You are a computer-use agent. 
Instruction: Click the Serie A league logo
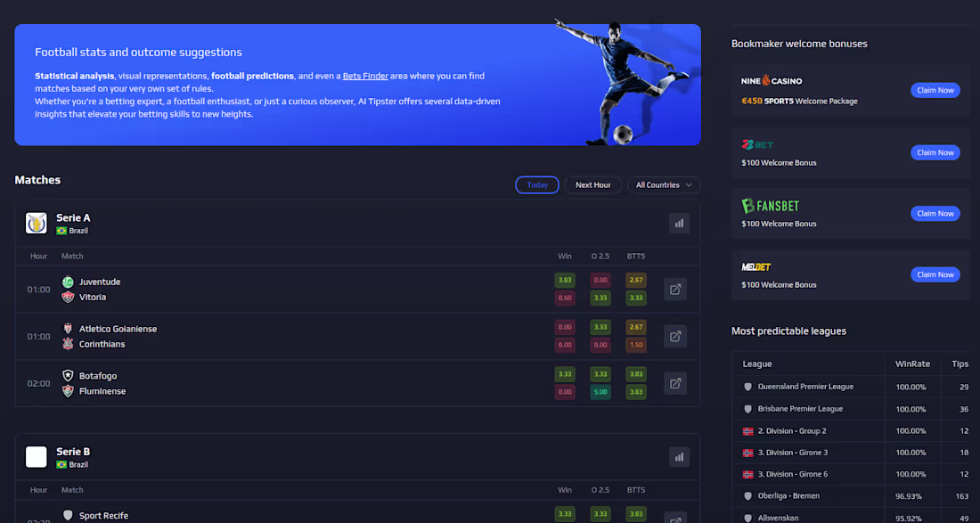coord(36,223)
